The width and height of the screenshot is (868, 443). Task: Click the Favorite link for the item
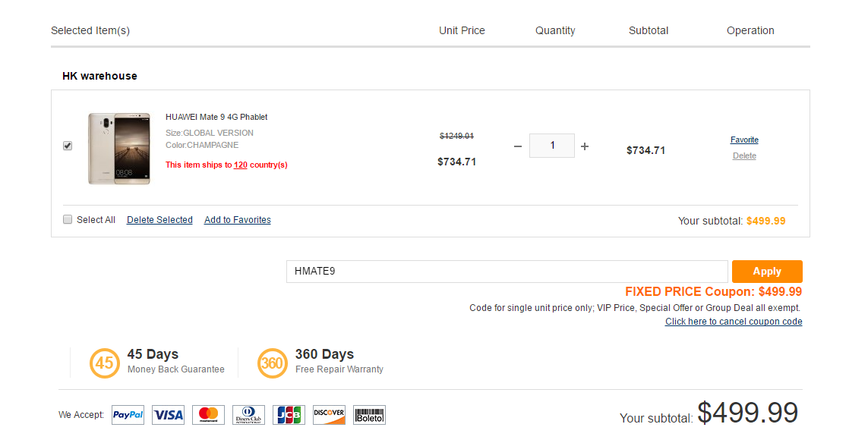click(x=744, y=140)
